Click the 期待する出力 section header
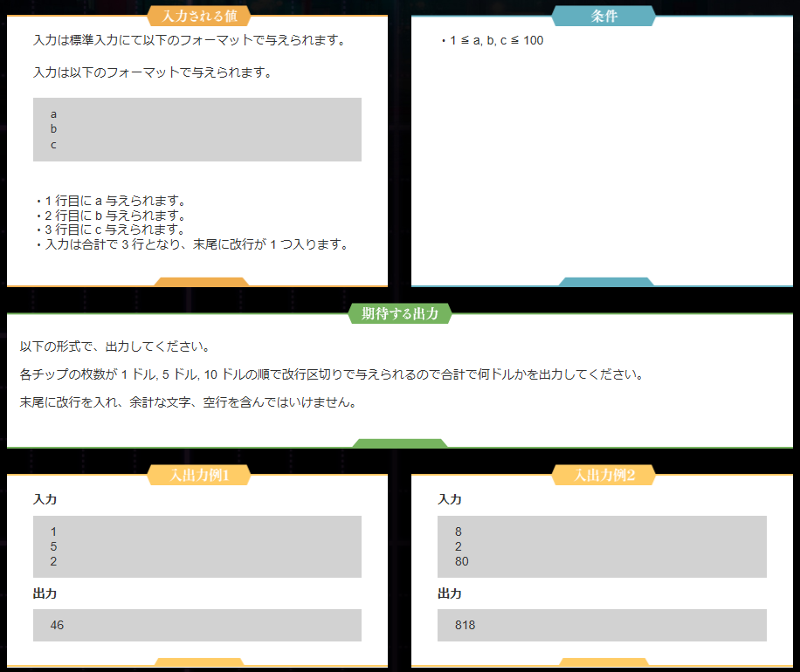This screenshot has height=672, width=800. [400, 313]
